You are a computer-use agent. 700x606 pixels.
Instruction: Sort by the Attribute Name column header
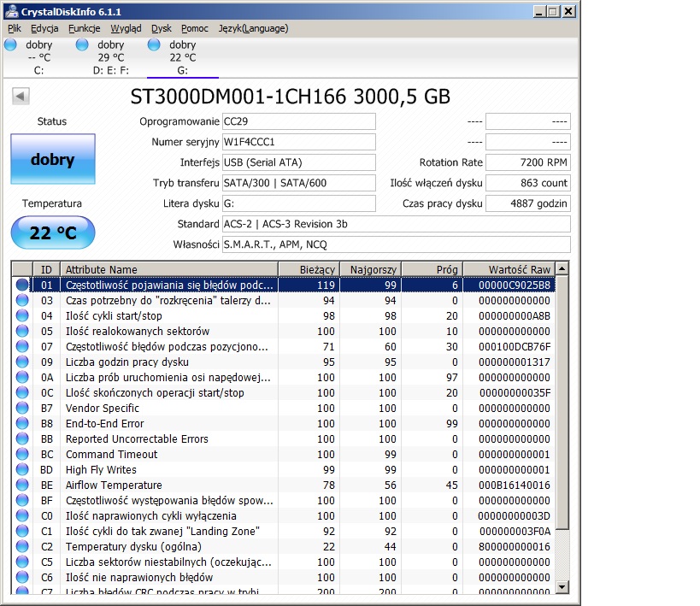point(169,270)
